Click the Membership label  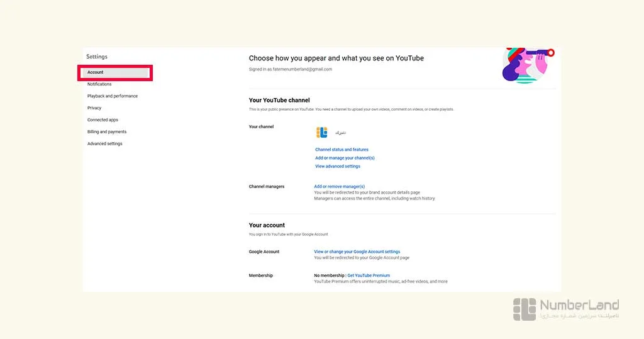[x=261, y=275]
